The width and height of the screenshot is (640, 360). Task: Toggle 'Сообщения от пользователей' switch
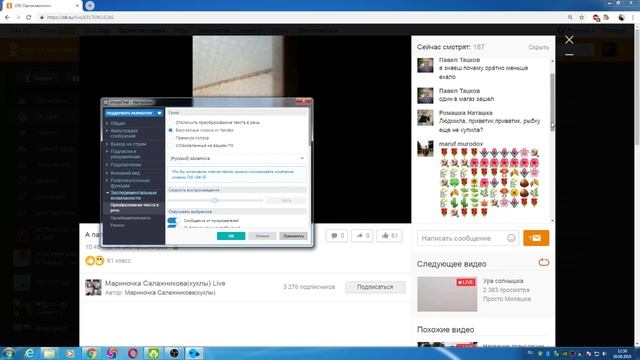pyautogui.click(x=172, y=220)
